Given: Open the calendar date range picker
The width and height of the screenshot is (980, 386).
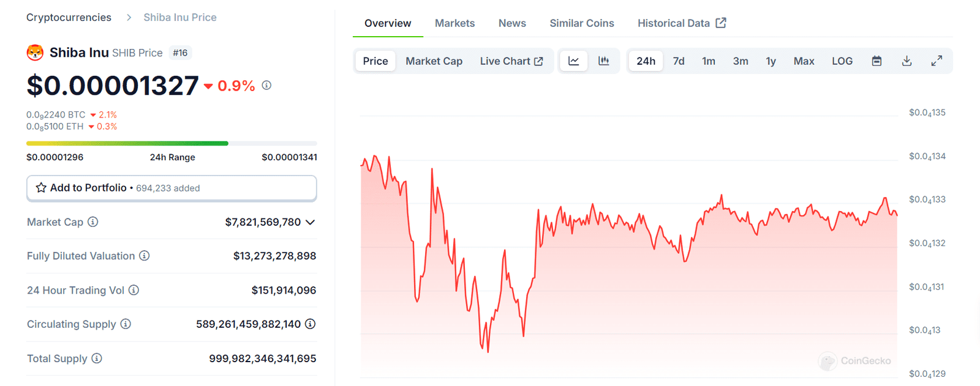Looking at the screenshot, I should pos(876,61).
